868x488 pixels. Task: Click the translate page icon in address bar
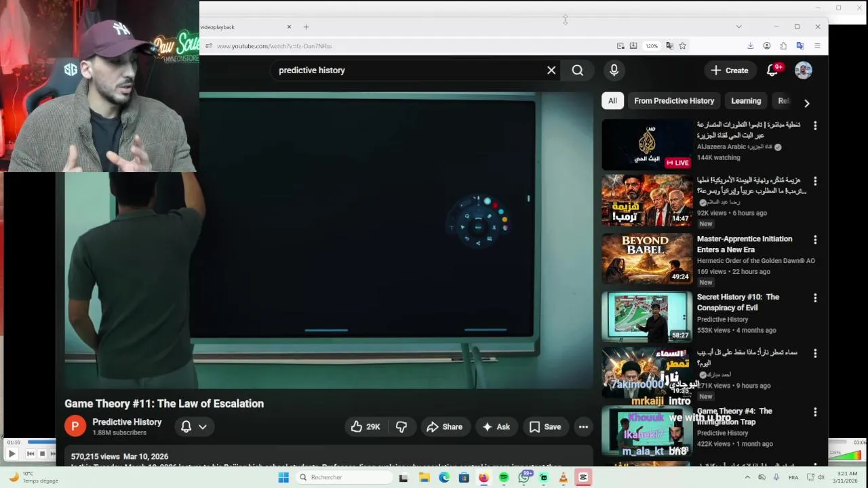pos(669,46)
